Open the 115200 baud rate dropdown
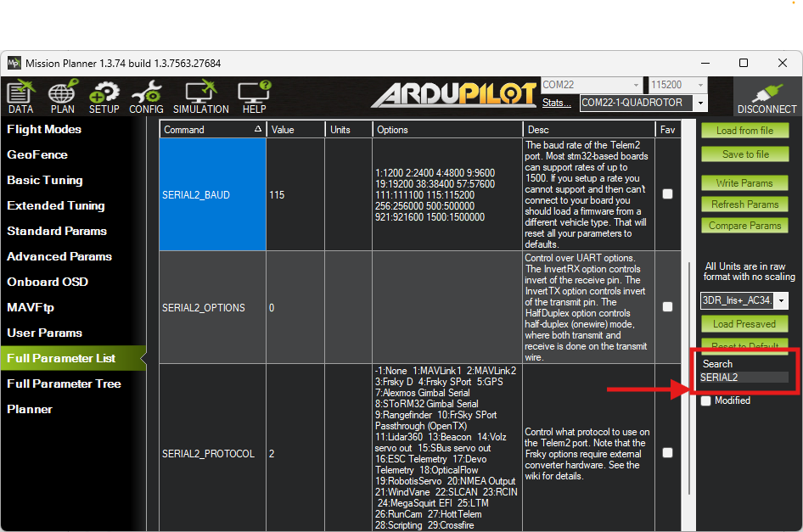 tap(699, 85)
